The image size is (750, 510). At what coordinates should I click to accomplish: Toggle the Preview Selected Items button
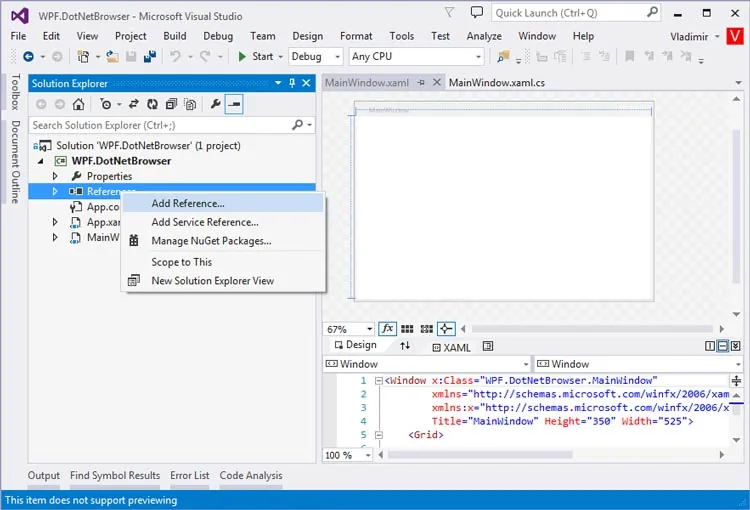coord(234,104)
